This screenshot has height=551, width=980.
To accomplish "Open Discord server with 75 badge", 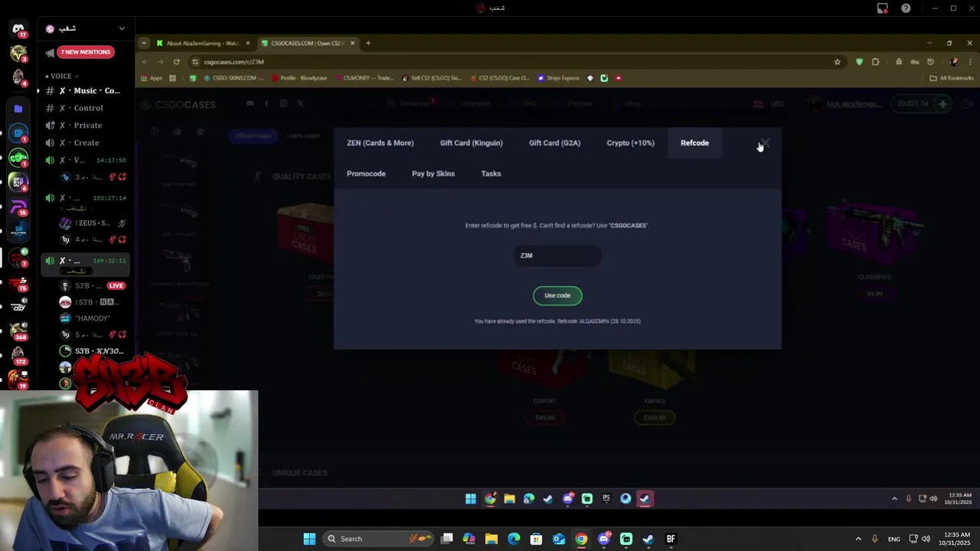I will pyautogui.click(x=18, y=282).
